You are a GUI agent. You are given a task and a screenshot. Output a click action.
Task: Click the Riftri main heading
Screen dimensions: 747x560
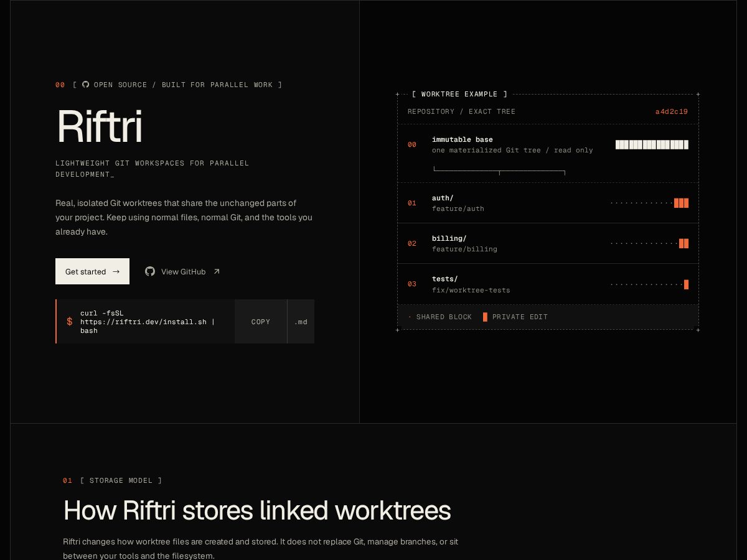(x=100, y=127)
